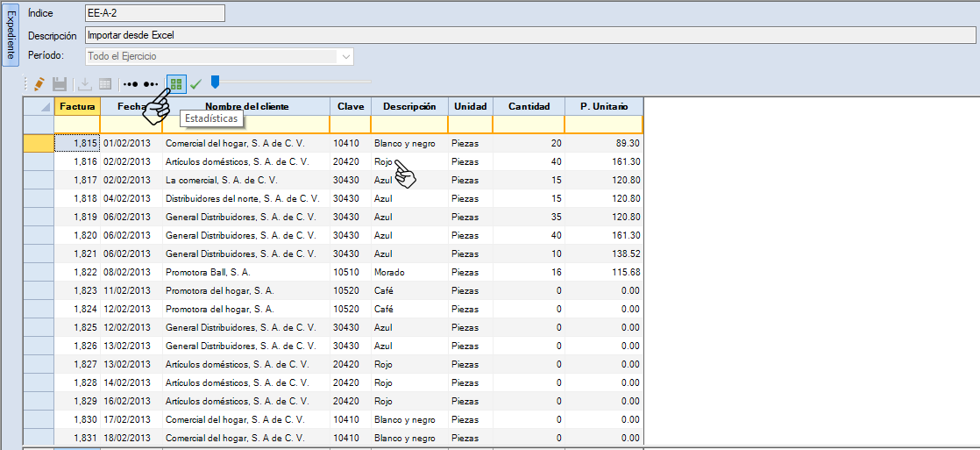The width and height of the screenshot is (980, 450).
Task: Select the row header for invoice 1,822
Action: click(39, 272)
